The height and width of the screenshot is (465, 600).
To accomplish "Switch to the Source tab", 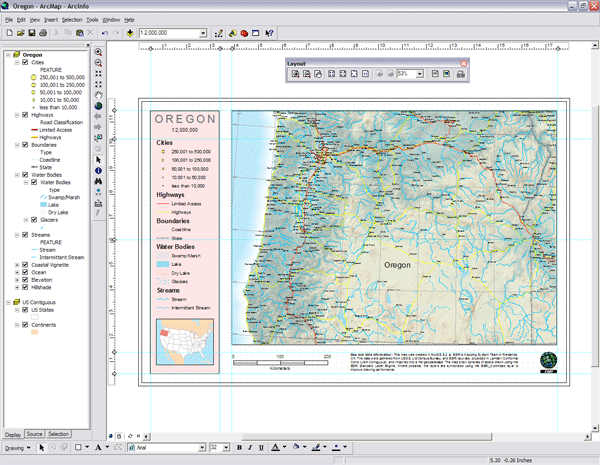I will pyautogui.click(x=35, y=434).
